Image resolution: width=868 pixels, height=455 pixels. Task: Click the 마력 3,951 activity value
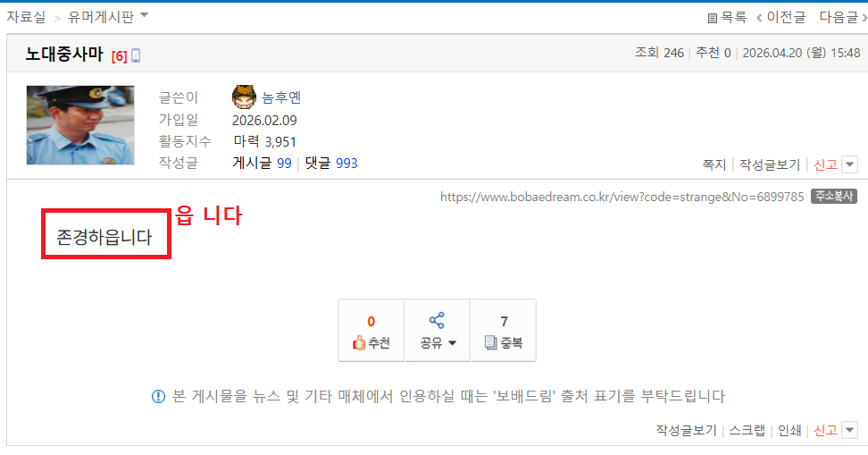[264, 141]
